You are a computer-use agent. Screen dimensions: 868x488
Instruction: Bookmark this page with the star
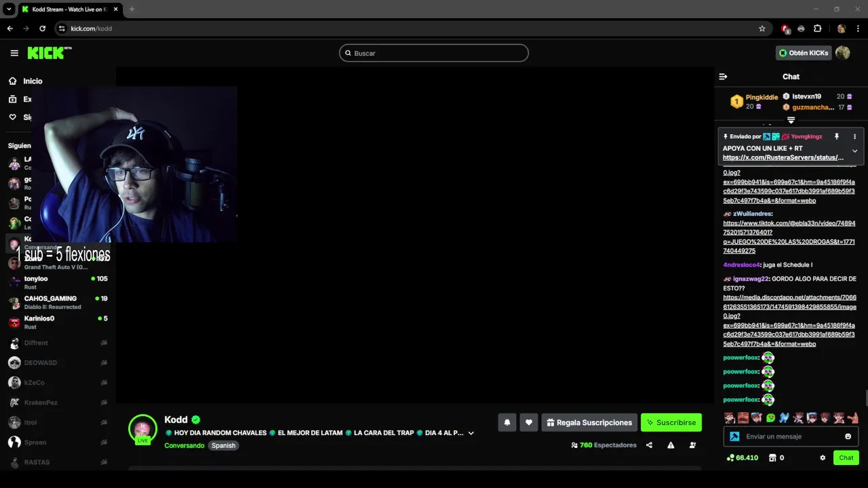pos(762,28)
